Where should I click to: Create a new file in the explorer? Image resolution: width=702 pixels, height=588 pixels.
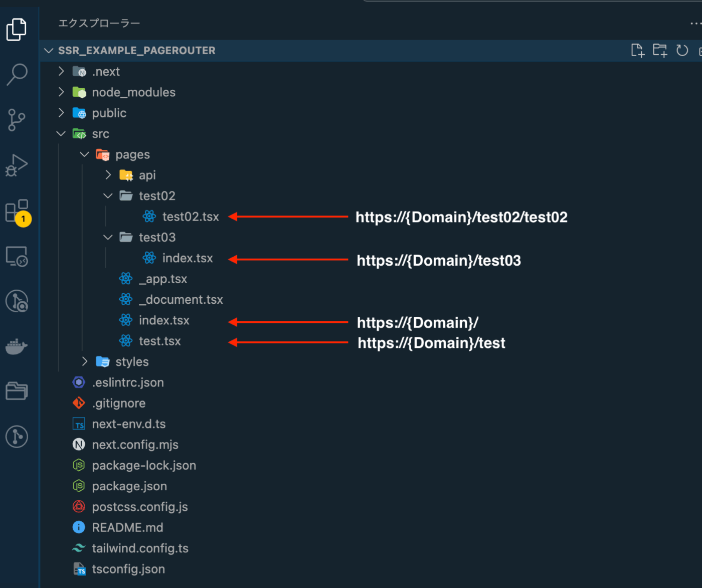637,50
